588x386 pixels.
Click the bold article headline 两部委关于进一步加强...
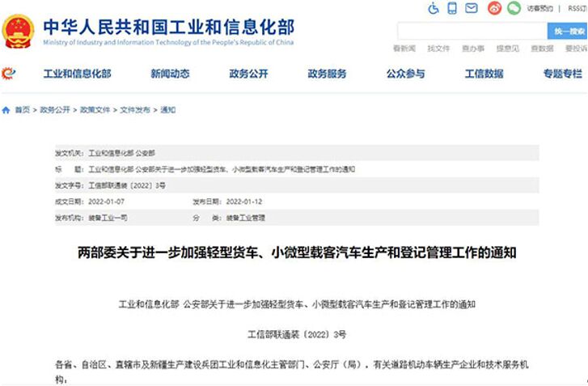pyautogui.click(x=297, y=252)
